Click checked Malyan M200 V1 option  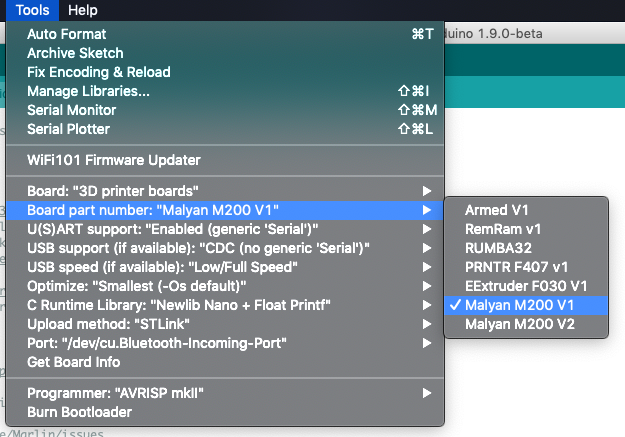tap(526, 305)
